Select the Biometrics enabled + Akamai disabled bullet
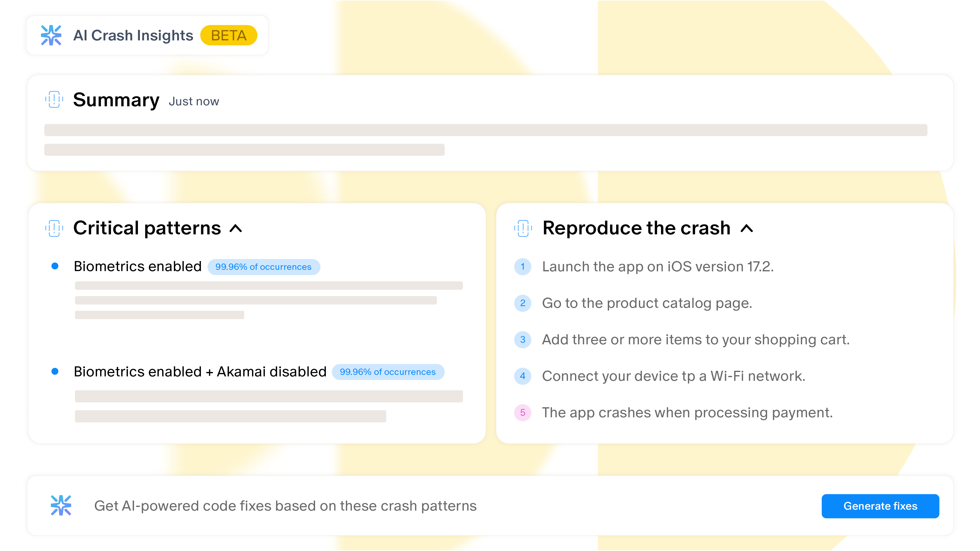 [x=55, y=371]
